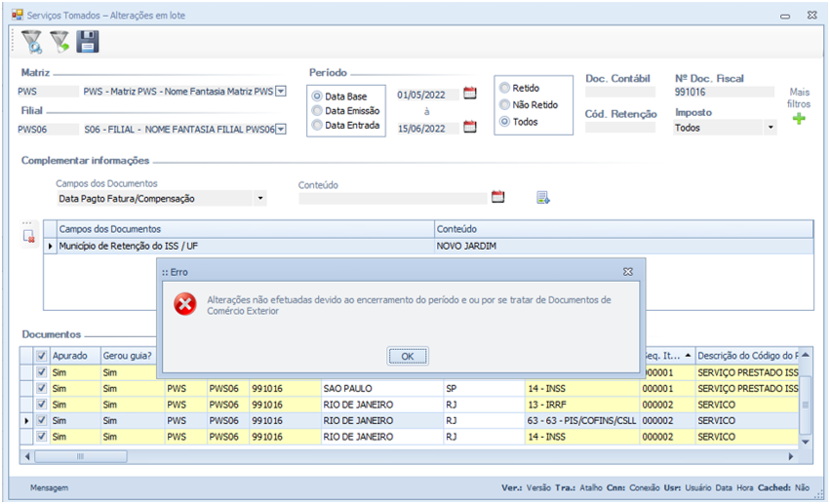Expand the Campos dos Documentos combo box
830x504 pixels.
click(x=260, y=199)
